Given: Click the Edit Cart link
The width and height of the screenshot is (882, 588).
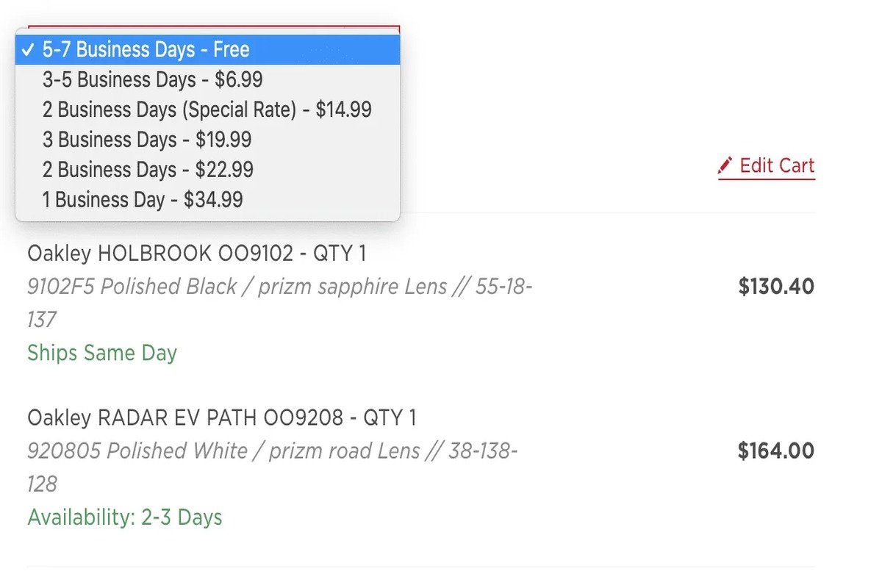Looking at the screenshot, I should [776, 165].
